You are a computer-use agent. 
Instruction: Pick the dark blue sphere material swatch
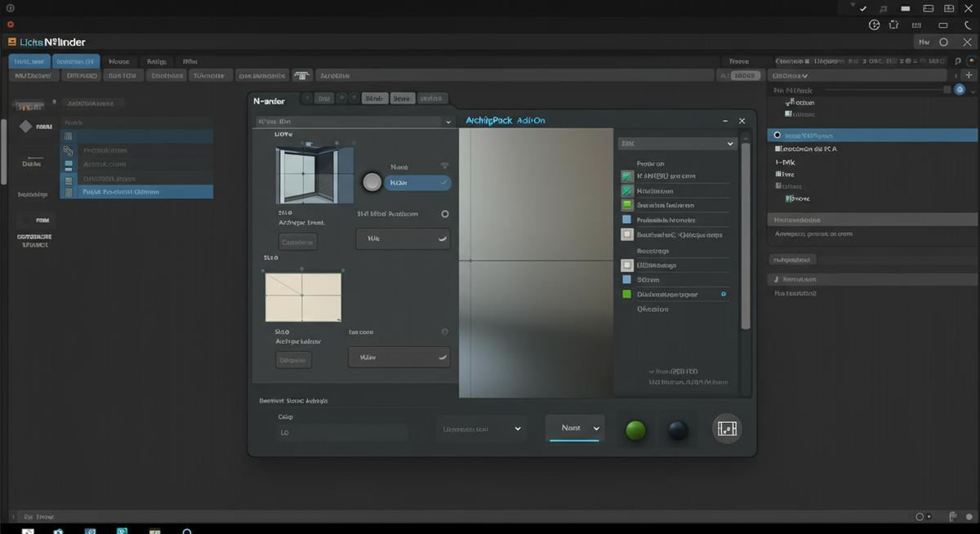tap(679, 429)
